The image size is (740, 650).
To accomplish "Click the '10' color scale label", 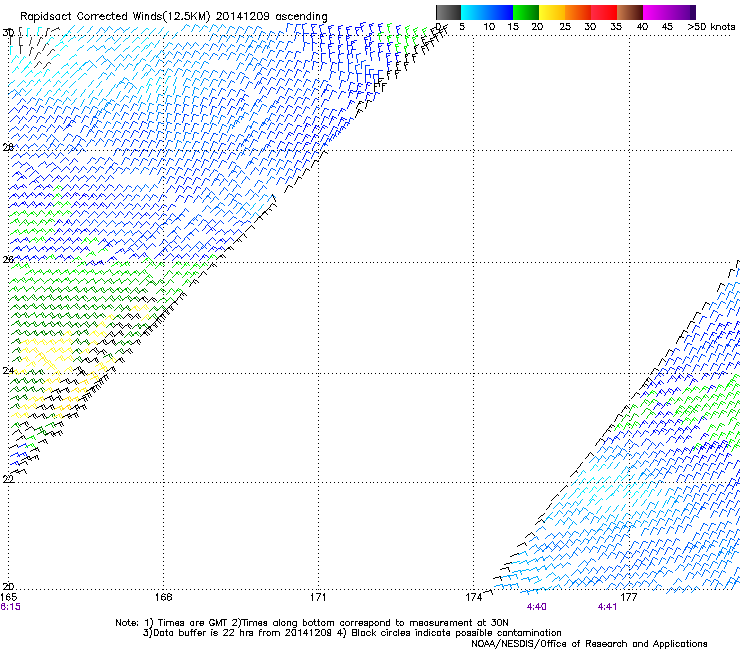I will point(489,27).
